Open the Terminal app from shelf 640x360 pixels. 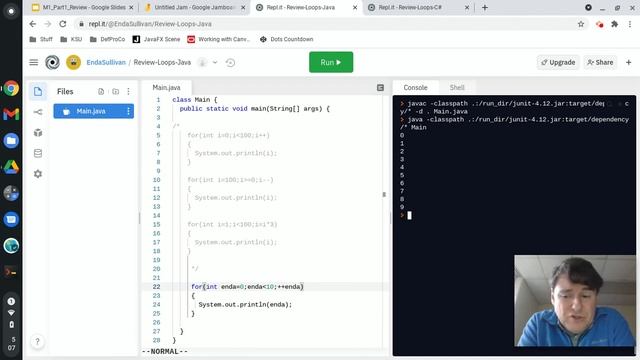click(x=11, y=272)
